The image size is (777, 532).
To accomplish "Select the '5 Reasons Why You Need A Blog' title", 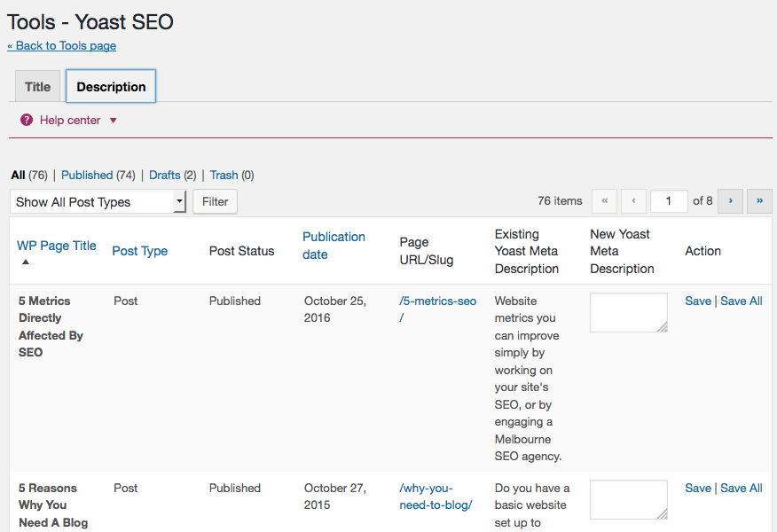I will (x=53, y=505).
